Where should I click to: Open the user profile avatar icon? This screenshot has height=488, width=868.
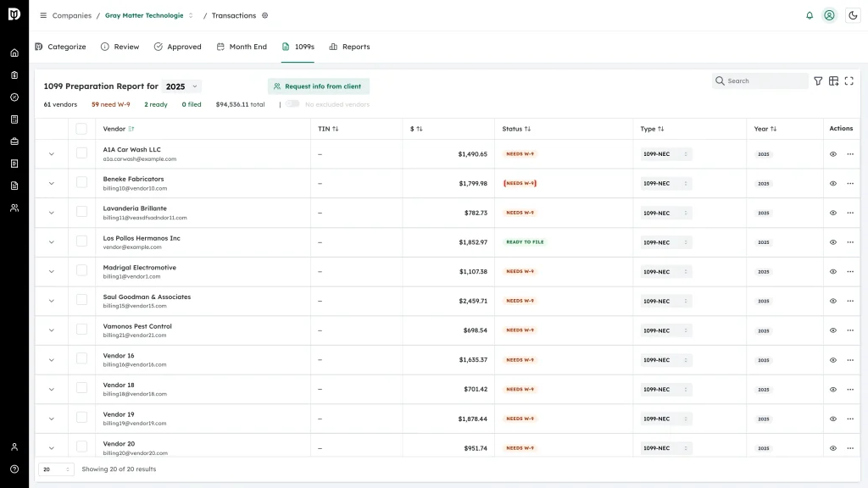[x=829, y=15]
